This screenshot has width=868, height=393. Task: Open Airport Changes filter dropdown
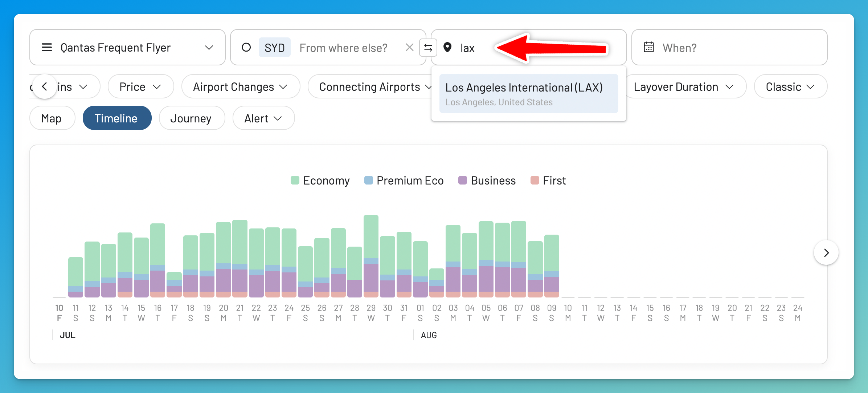pos(240,86)
